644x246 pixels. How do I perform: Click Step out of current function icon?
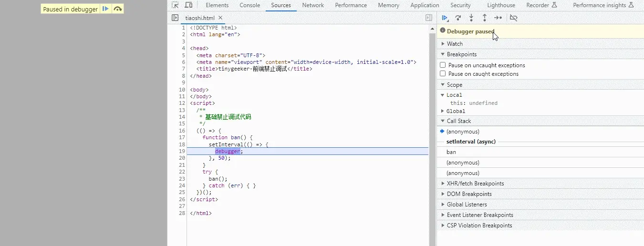click(x=484, y=18)
